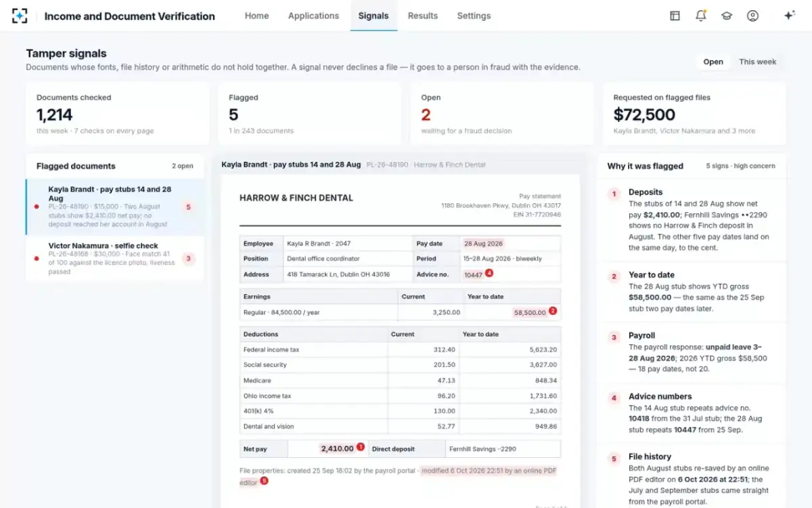Select the Deposits number 1 badge
Image resolution: width=812 pixels, height=508 pixels.
coord(614,194)
